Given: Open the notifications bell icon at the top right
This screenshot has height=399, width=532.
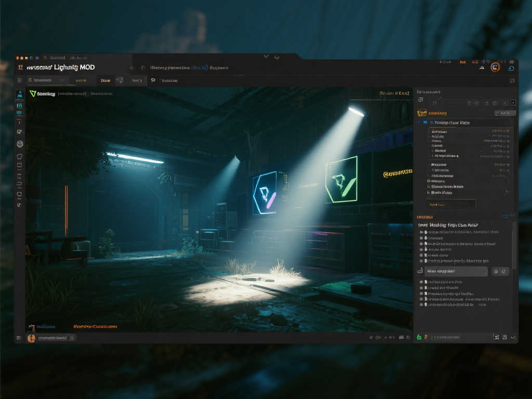Looking at the screenshot, I should pos(510,68).
